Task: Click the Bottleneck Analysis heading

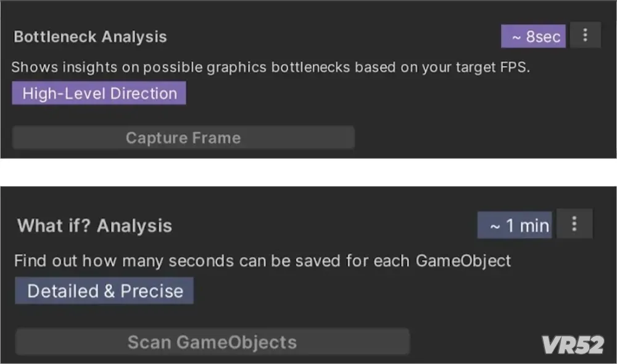Action: [x=90, y=36]
